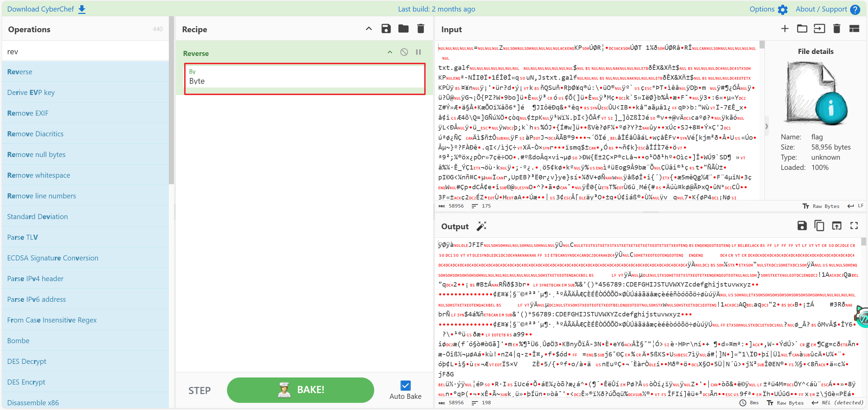Click the operations search field

(x=85, y=52)
